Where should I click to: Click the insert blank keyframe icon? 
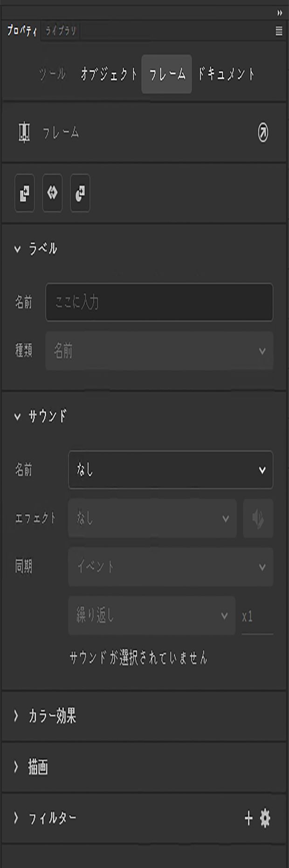[x=80, y=193]
